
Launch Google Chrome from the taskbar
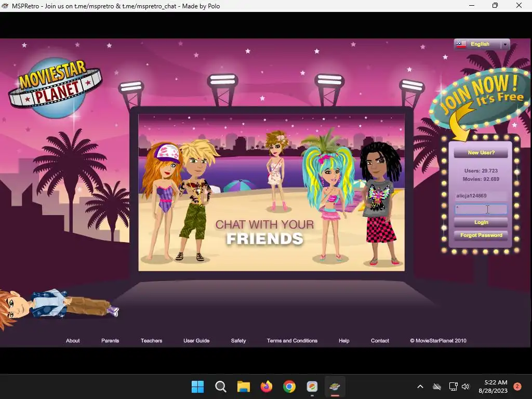click(289, 387)
